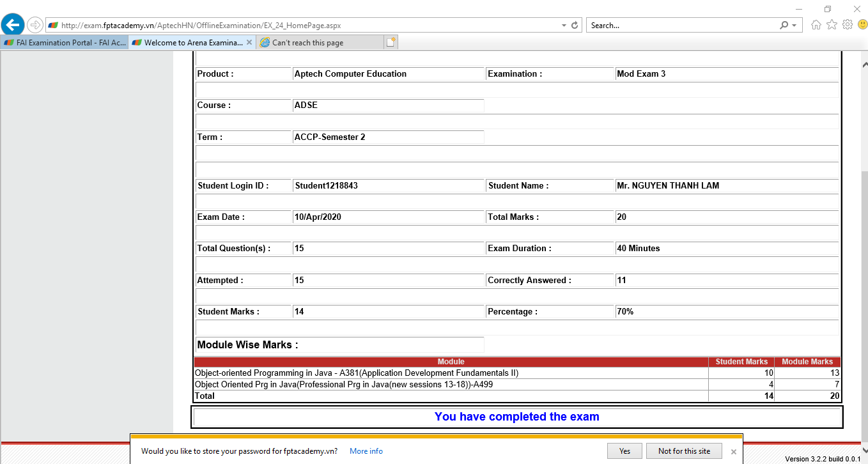The height and width of the screenshot is (464, 868).
Task: Click the ADSE course value
Action: [306, 105]
